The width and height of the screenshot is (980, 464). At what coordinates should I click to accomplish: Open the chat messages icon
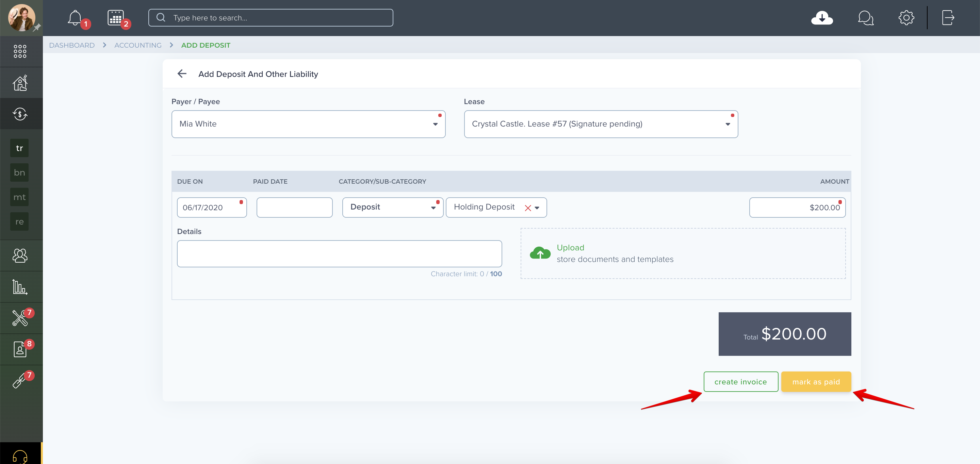865,17
